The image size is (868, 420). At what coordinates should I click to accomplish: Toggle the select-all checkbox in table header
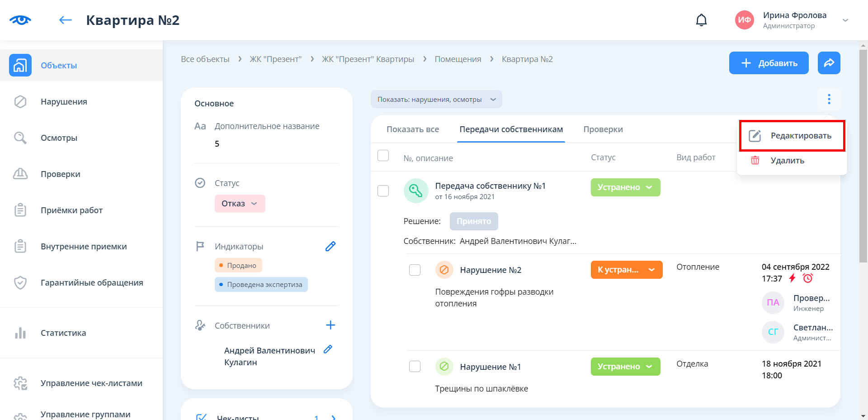click(383, 156)
